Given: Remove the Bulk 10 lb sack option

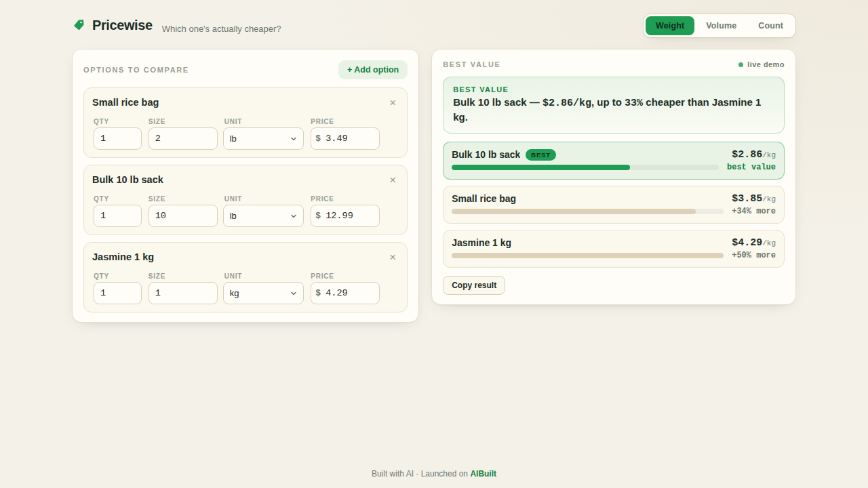Looking at the screenshot, I should (393, 180).
